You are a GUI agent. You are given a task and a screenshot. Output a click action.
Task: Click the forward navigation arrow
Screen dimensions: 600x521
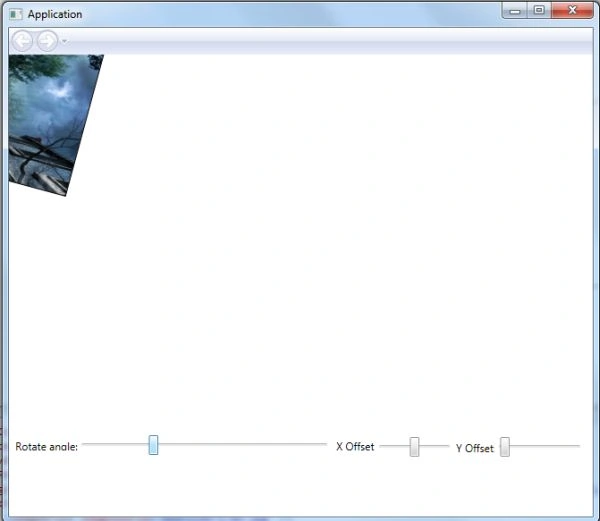pos(47,41)
